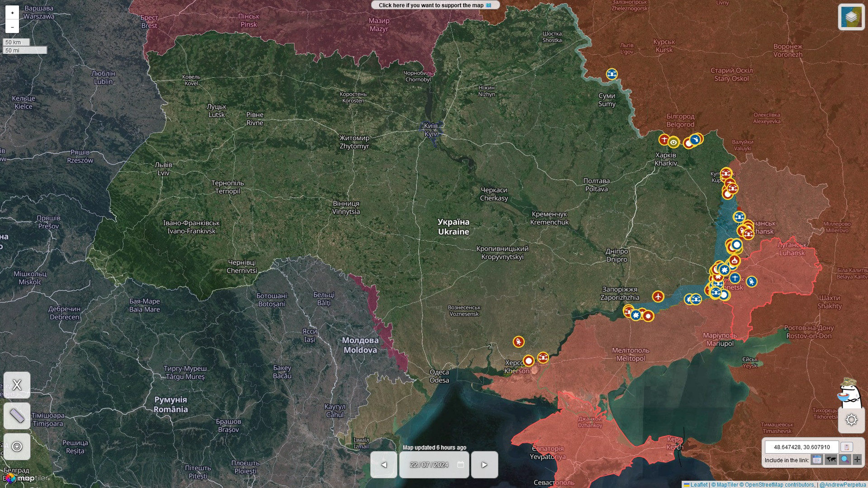Open the date picker calendar dropdown

tap(460, 464)
